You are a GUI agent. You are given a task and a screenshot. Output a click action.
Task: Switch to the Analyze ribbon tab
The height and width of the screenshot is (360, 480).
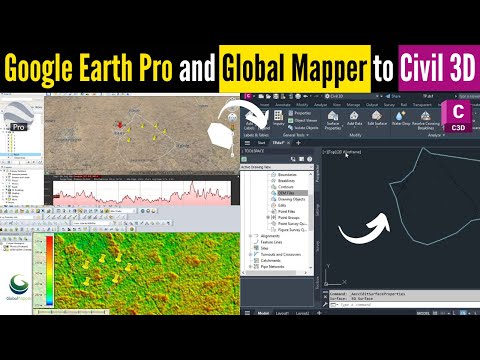320,105
